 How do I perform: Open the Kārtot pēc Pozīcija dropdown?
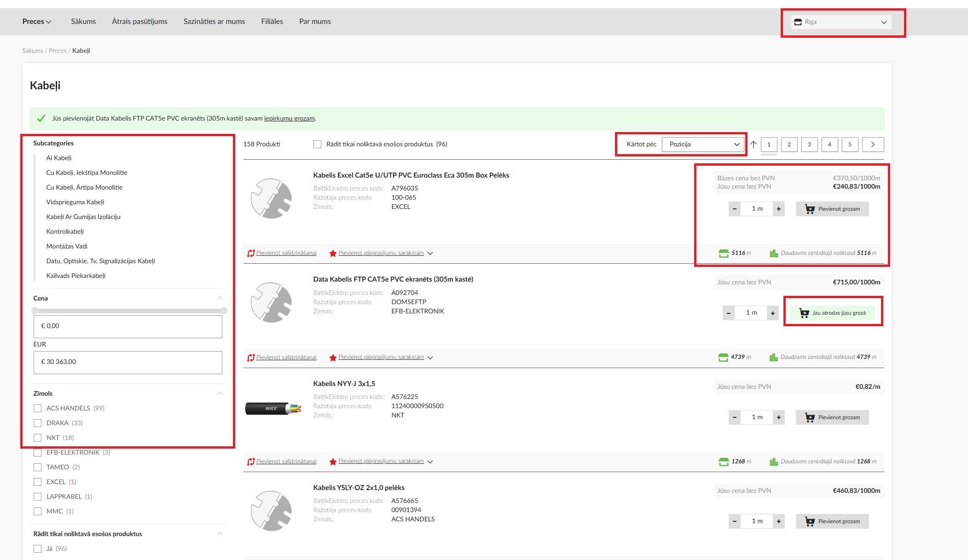point(703,144)
